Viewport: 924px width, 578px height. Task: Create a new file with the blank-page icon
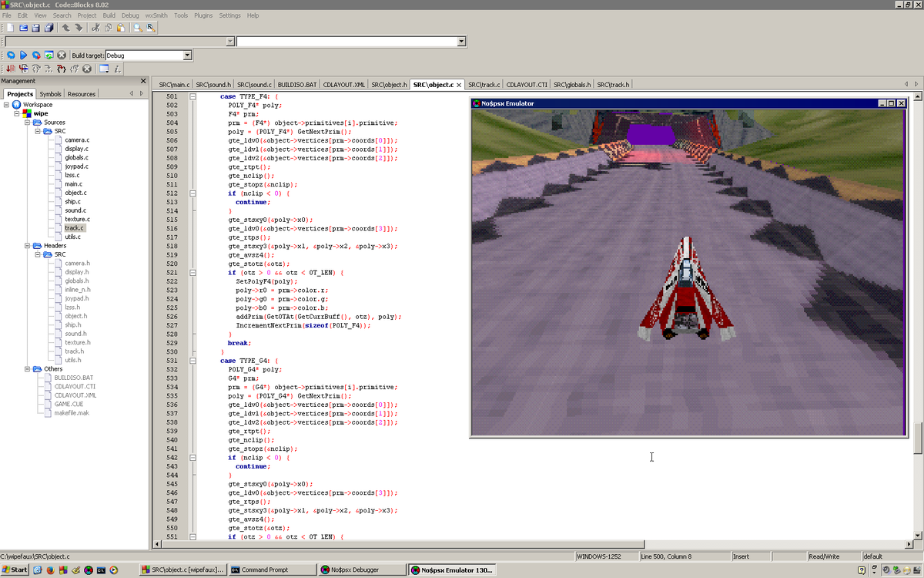coord(10,27)
